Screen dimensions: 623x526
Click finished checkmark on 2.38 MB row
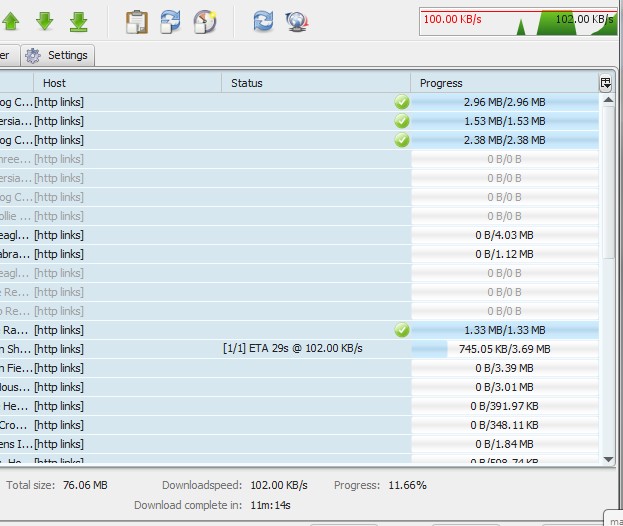pyautogui.click(x=402, y=140)
